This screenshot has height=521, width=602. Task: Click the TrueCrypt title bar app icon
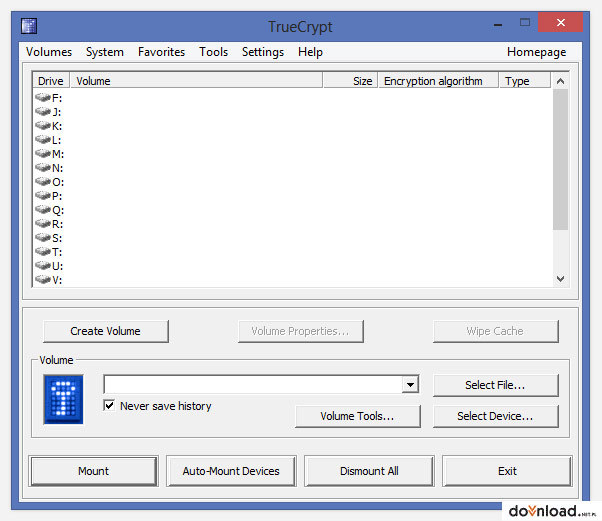click(x=29, y=26)
